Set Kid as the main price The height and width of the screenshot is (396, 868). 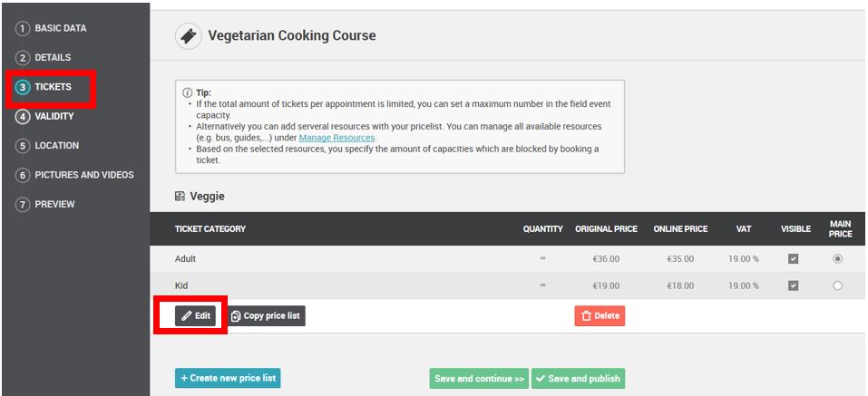pos(837,285)
